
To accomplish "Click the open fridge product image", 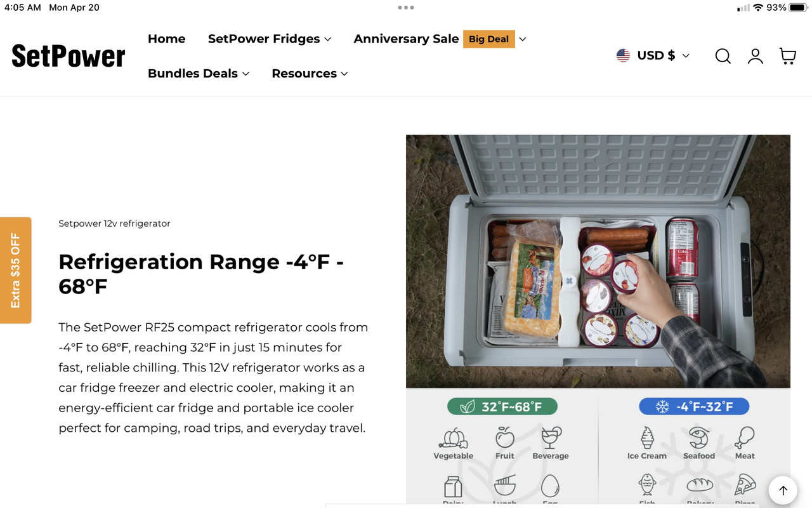I will [x=598, y=261].
